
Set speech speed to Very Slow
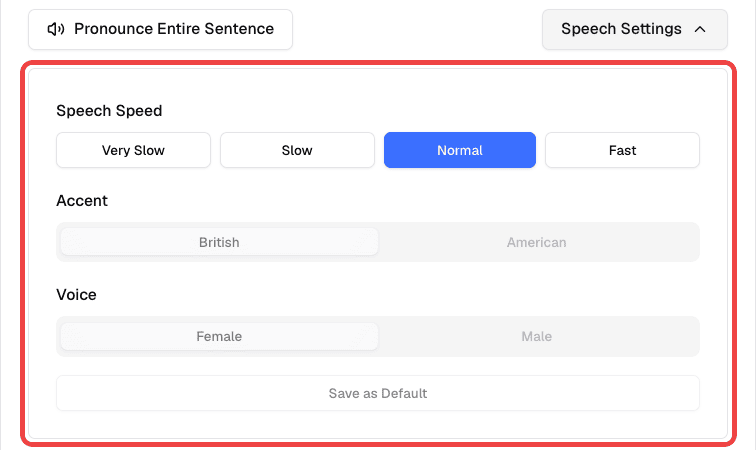pos(134,150)
